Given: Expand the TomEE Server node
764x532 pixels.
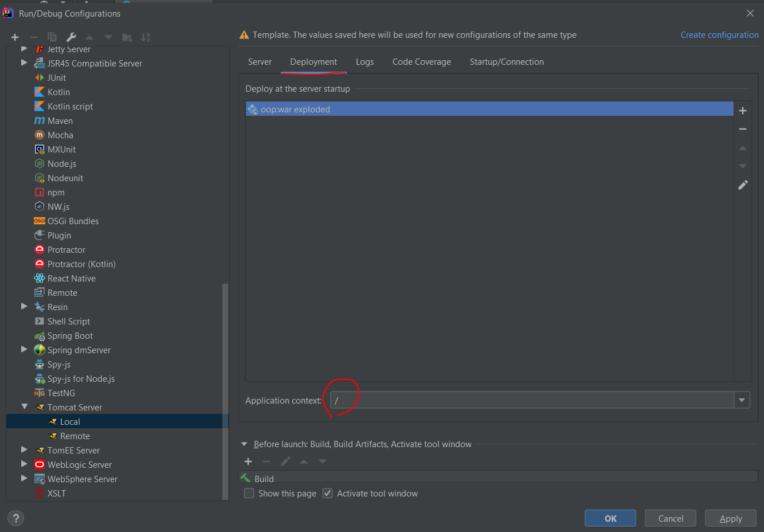Looking at the screenshot, I should [24, 449].
